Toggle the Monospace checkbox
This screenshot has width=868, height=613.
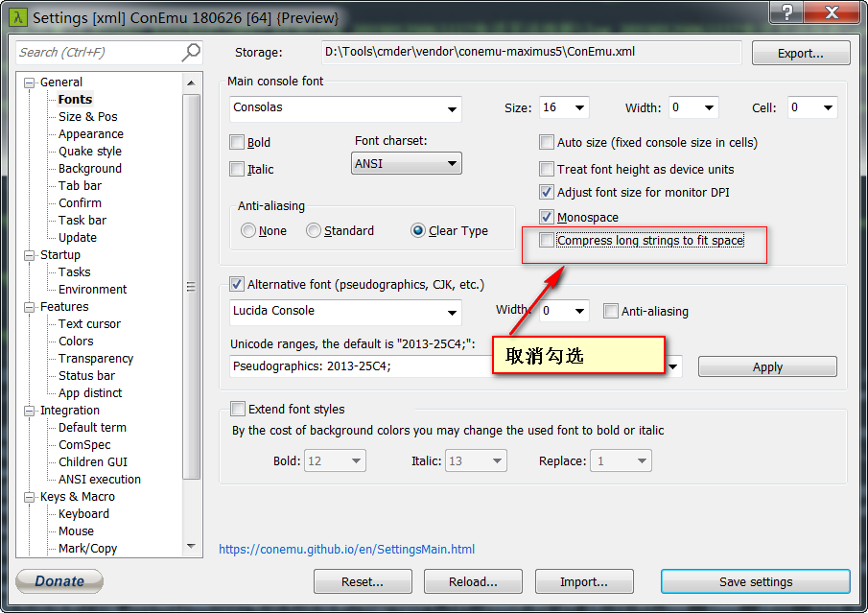pos(547,217)
